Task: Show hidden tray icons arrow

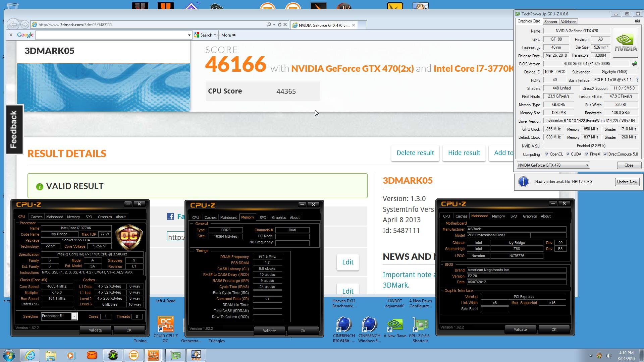Action: coord(591,356)
